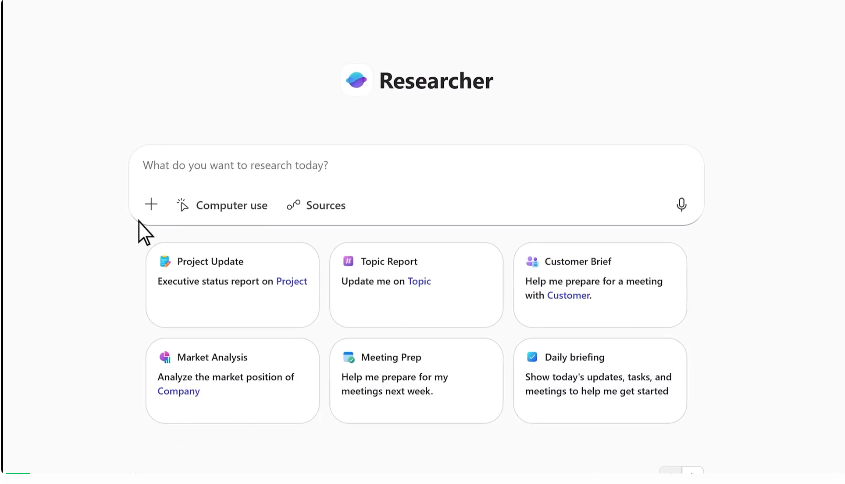Click the Project Update card icon
The width and height of the screenshot is (845, 484).
165,262
